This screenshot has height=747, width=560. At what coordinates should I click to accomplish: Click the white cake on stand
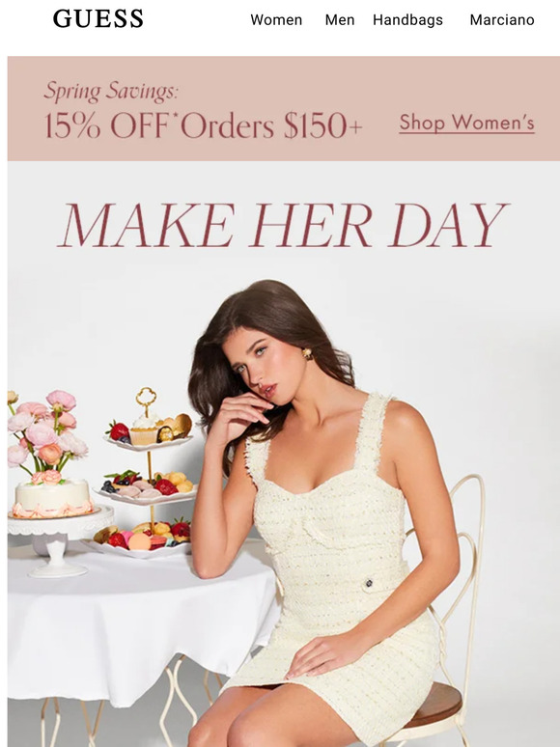click(51, 498)
